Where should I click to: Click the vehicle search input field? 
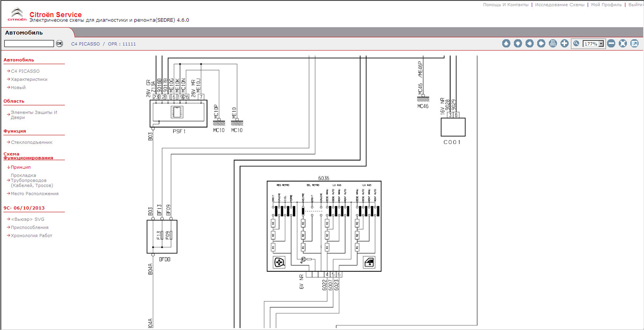[29, 44]
